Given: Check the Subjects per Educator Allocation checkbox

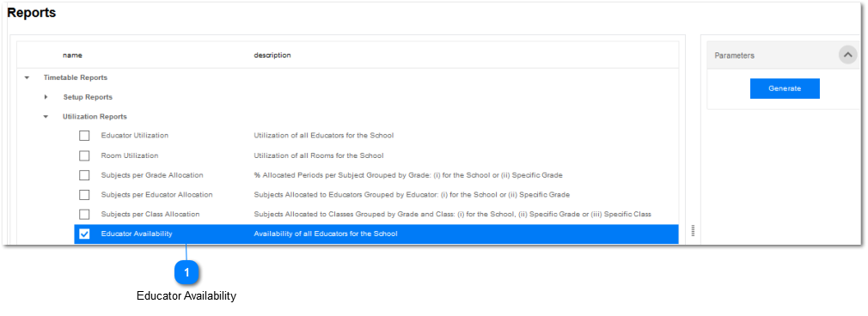Looking at the screenshot, I should click(x=84, y=195).
